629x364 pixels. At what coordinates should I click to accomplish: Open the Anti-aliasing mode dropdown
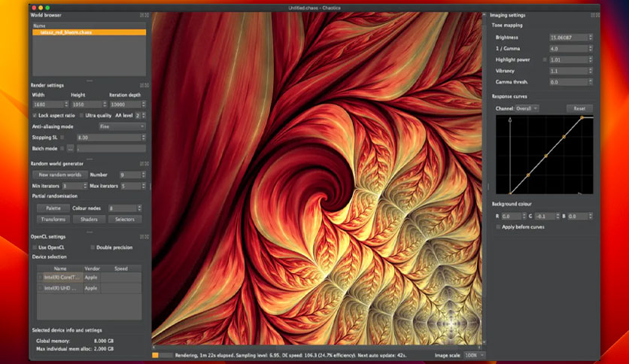[122, 126]
